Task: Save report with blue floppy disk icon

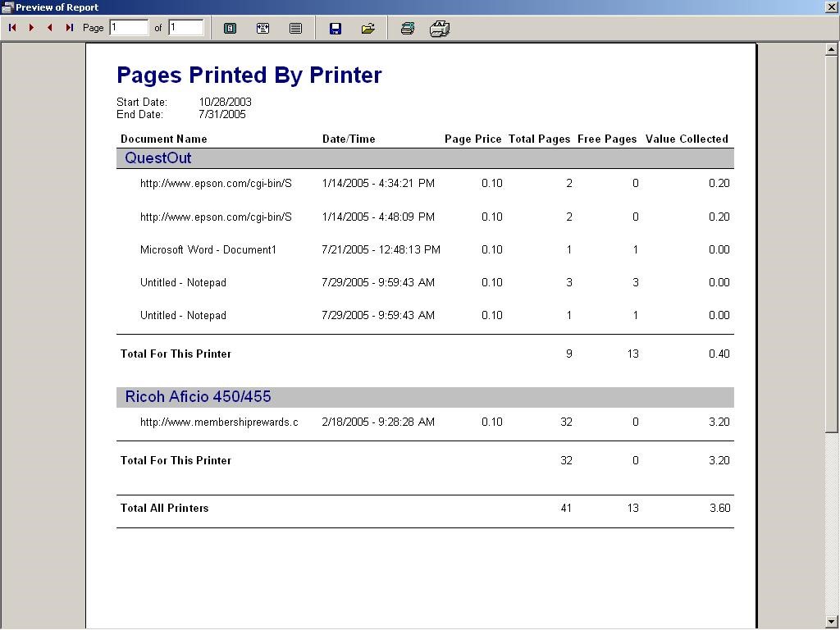Action: 335,29
